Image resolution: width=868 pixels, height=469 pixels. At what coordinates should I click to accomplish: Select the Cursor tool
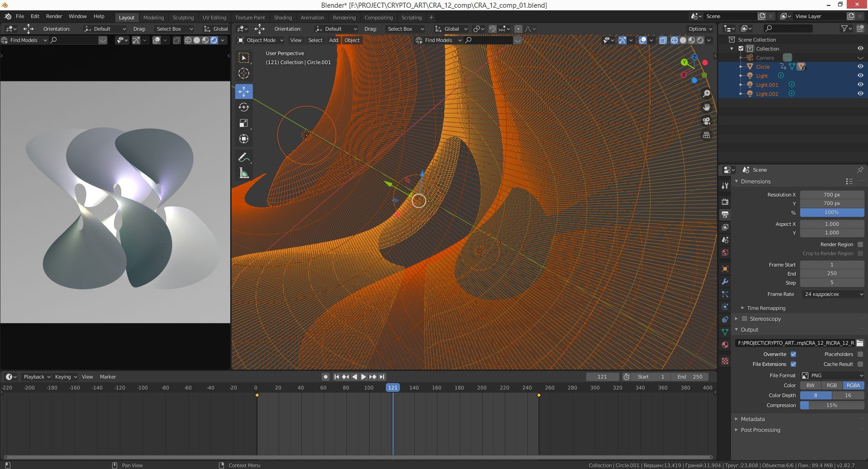pos(244,73)
